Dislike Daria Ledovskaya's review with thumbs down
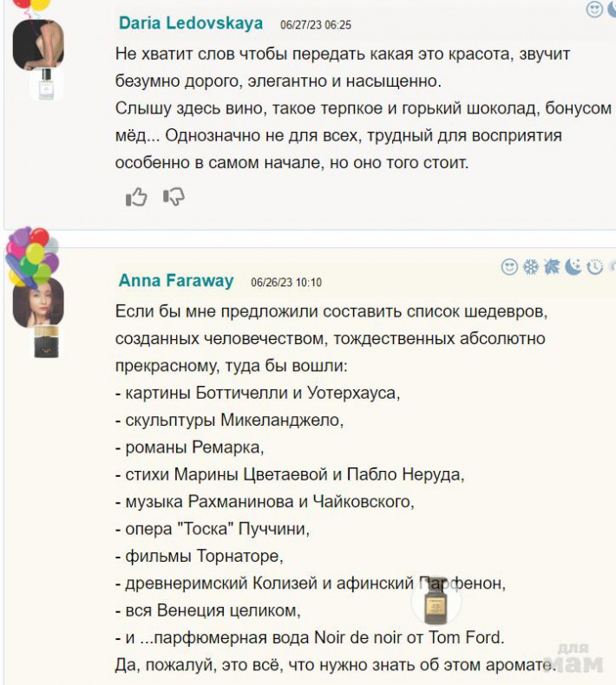The height and width of the screenshot is (685, 616). coord(174,198)
